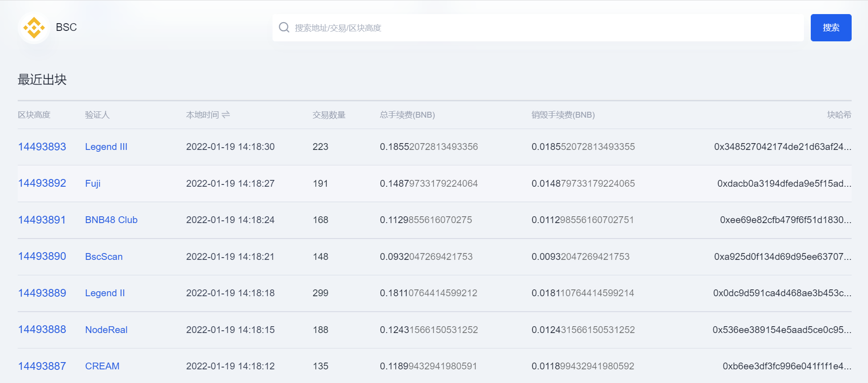Toggle the local time swap arrows icon
This screenshot has height=383, width=868.
point(226,114)
